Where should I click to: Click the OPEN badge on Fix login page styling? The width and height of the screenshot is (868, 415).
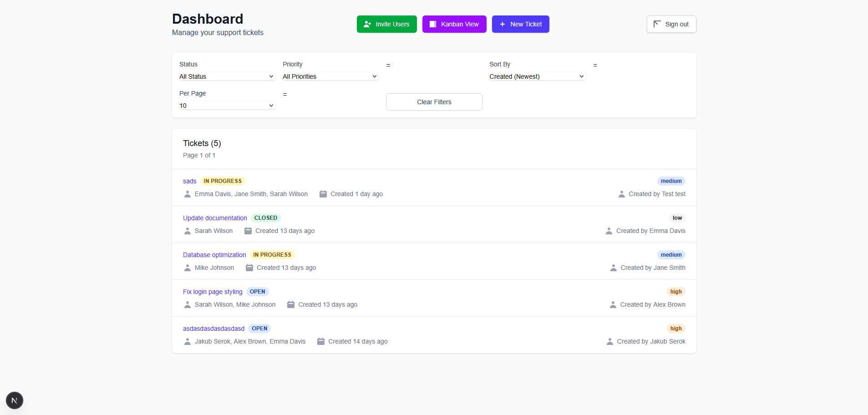[x=258, y=292]
